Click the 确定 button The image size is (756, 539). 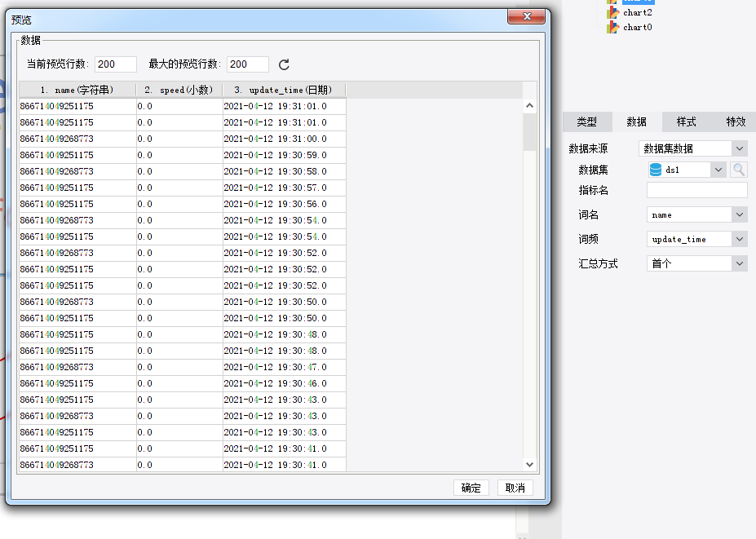click(x=471, y=488)
